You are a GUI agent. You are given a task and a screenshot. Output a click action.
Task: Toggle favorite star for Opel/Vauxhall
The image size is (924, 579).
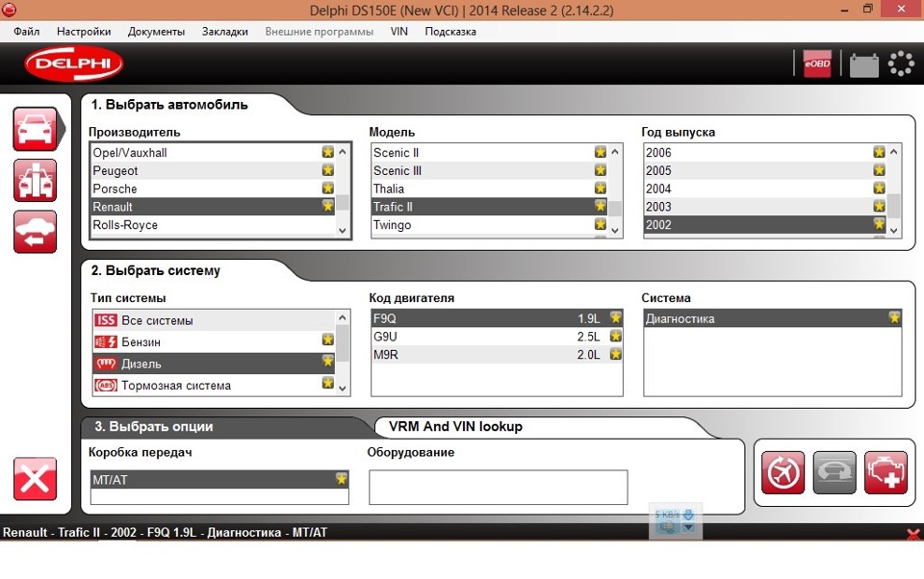(328, 152)
